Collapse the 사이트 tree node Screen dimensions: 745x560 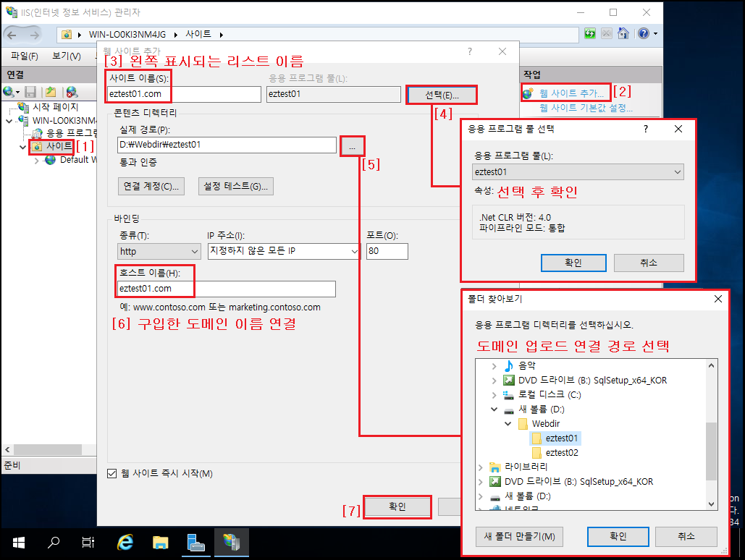pos(23,147)
